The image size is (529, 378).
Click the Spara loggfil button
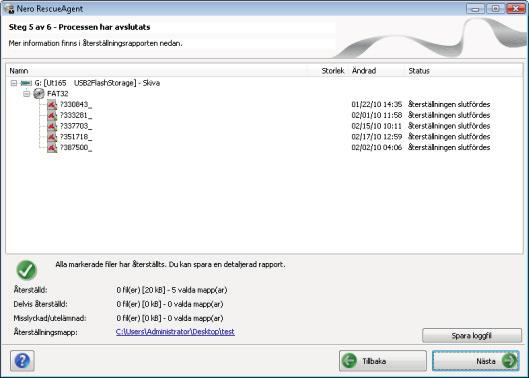click(x=472, y=336)
